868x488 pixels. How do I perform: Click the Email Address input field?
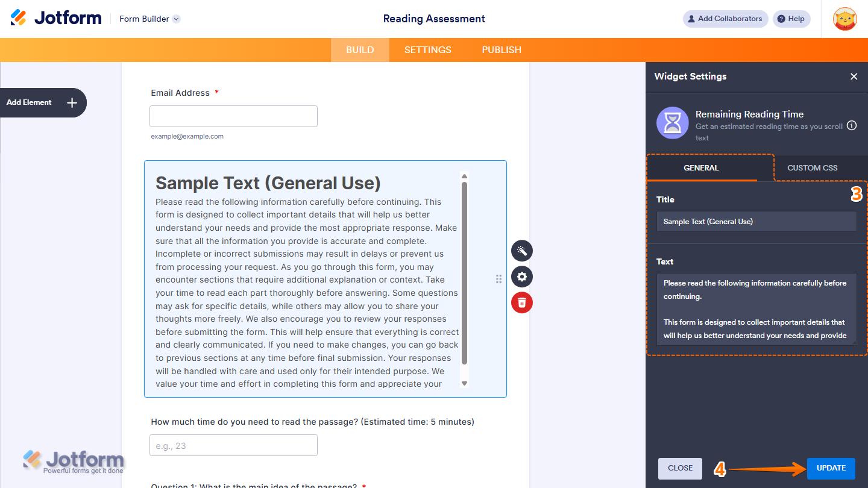click(233, 116)
